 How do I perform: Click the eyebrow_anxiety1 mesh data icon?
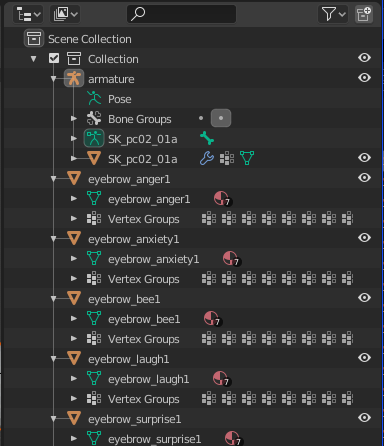point(94,258)
